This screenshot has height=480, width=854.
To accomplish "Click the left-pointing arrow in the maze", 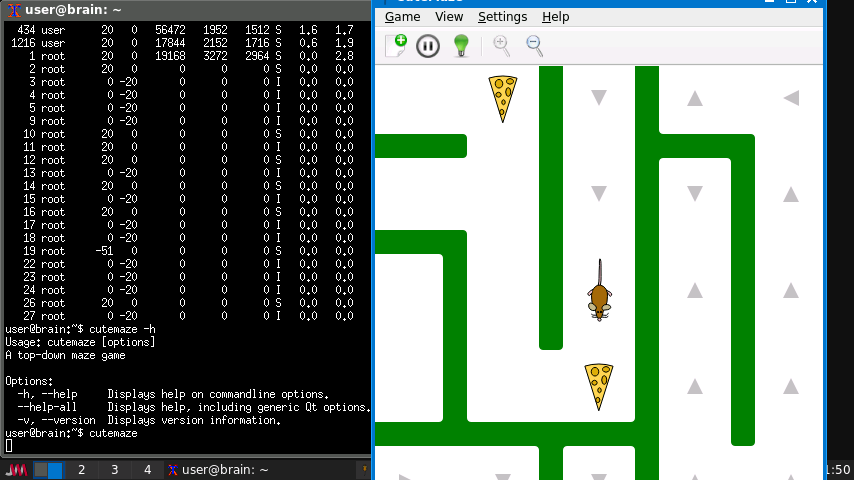I will 791,98.
